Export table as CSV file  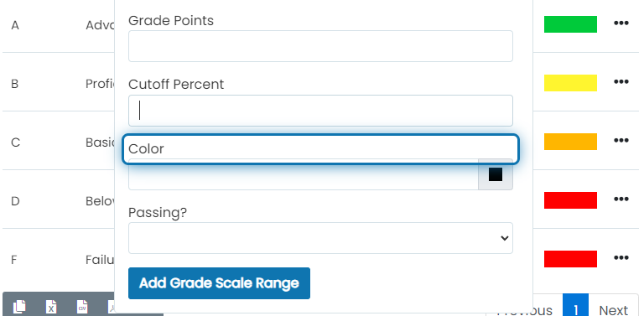click(x=82, y=307)
